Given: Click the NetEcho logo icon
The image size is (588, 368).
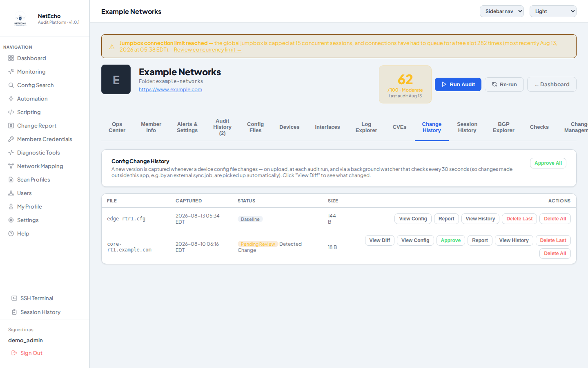Looking at the screenshot, I should (x=20, y=19).
